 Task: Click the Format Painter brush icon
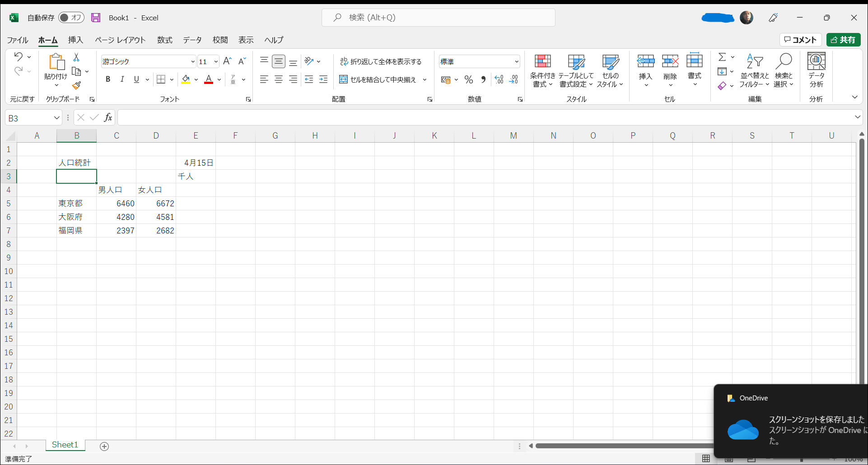click(x=76, y=85)
